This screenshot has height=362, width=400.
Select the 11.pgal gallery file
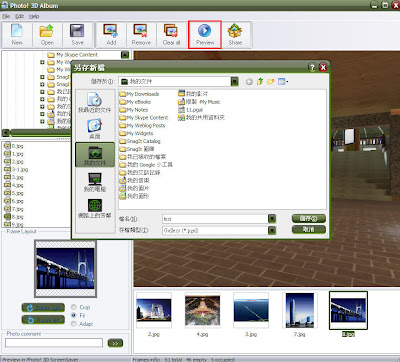191,110
